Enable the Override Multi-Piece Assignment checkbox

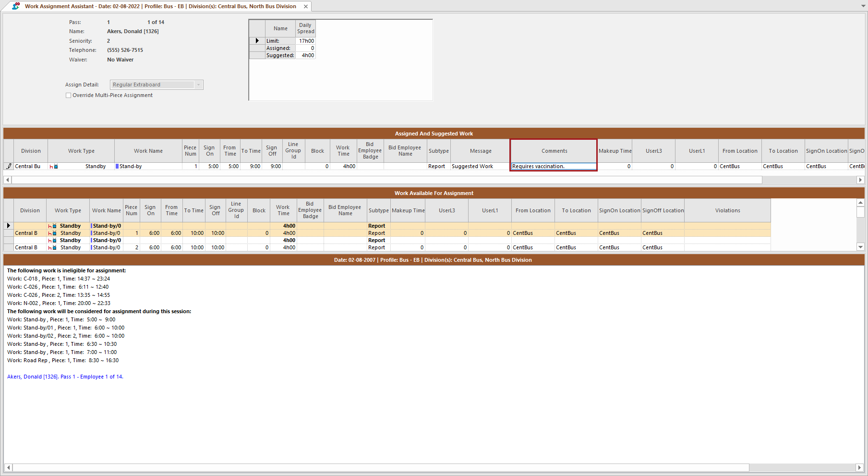point(69,95)
